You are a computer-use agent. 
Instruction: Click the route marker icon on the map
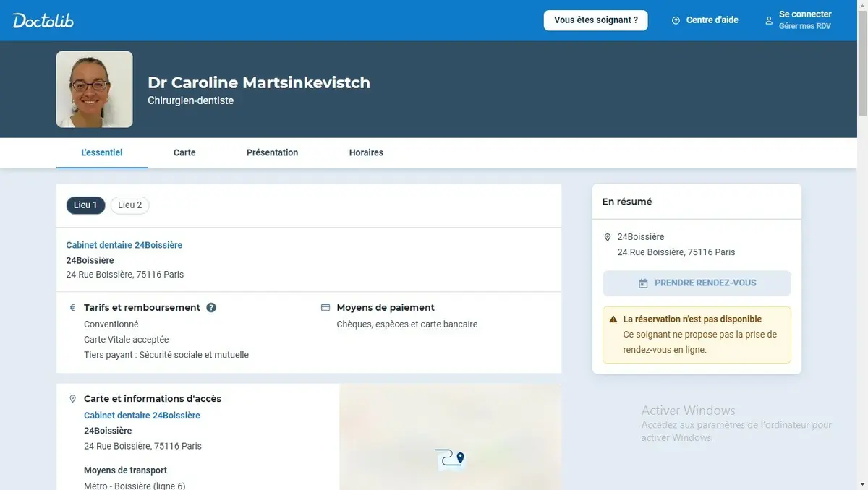point(450,458)
